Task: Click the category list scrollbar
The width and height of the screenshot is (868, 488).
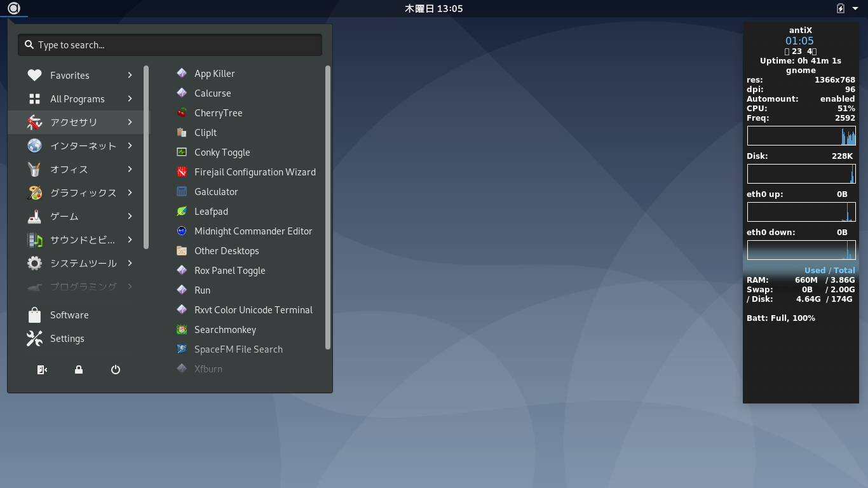Action: (x=146, y=157)
